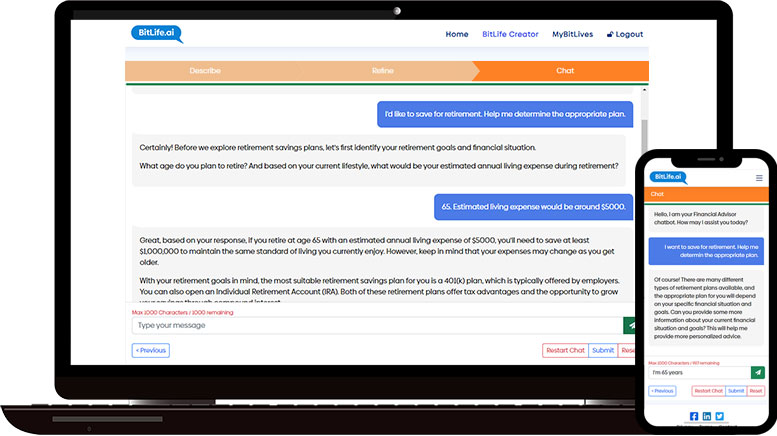
Task: Click the '65. Estimated living expense' message bubble
Action: [x=534, y=207]
